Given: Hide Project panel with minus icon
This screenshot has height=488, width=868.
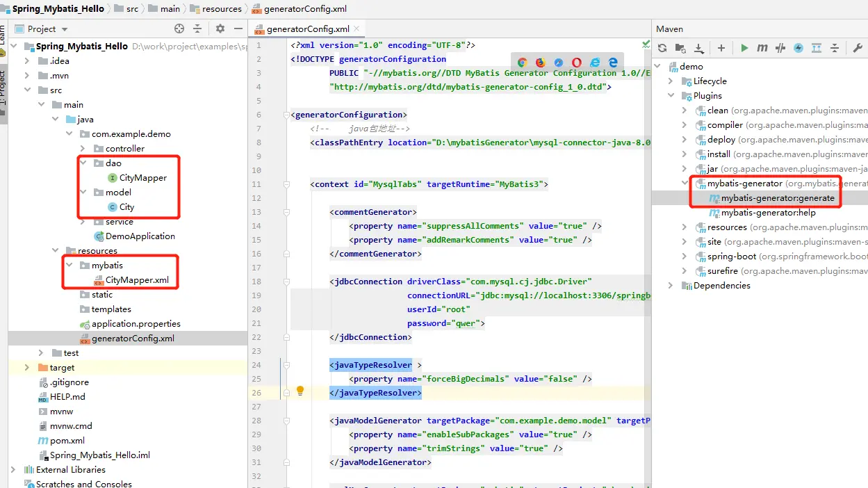Looking at the screenshot, I should pyautogui.click(x=238, y=29).
